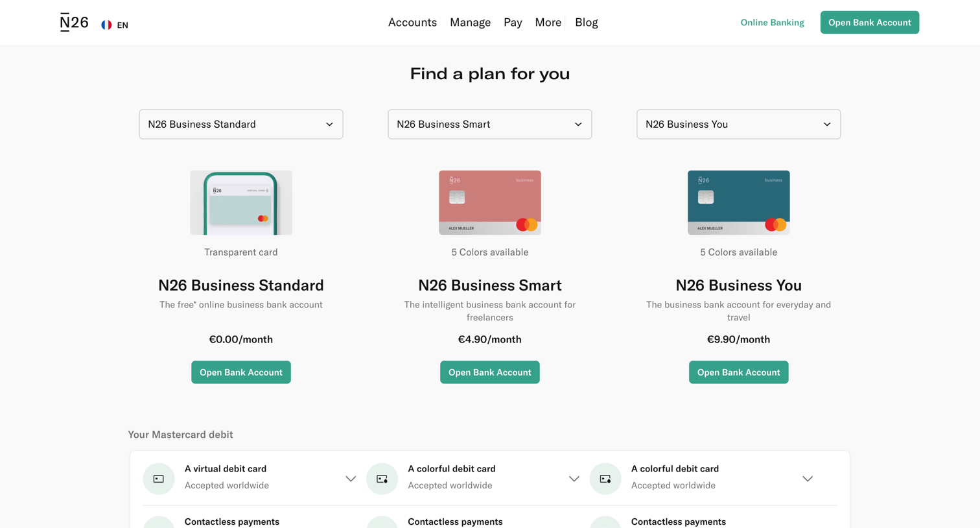980x528 pixels.
Task: Open the N26 Business Smart plan dropdown
Action: coord(490,124)
